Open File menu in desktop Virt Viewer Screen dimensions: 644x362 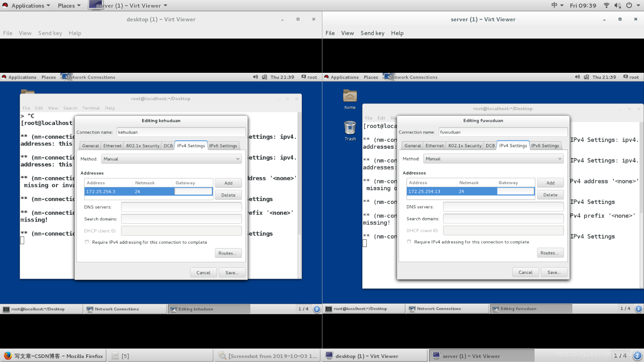(8, 33)
